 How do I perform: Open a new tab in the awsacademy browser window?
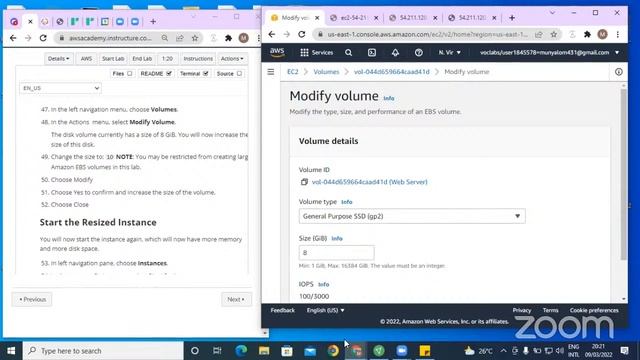point(153,21)
